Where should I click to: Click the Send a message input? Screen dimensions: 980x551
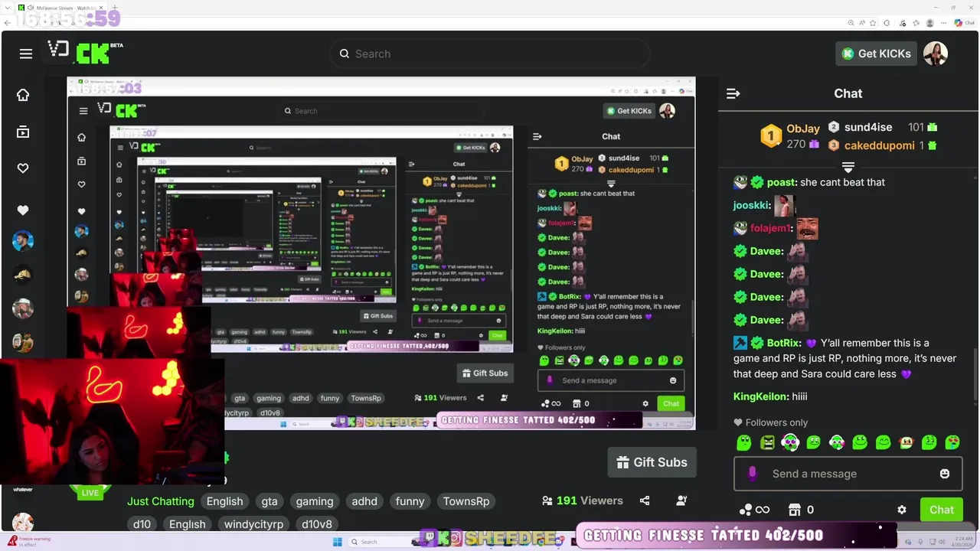coord(848,474)
